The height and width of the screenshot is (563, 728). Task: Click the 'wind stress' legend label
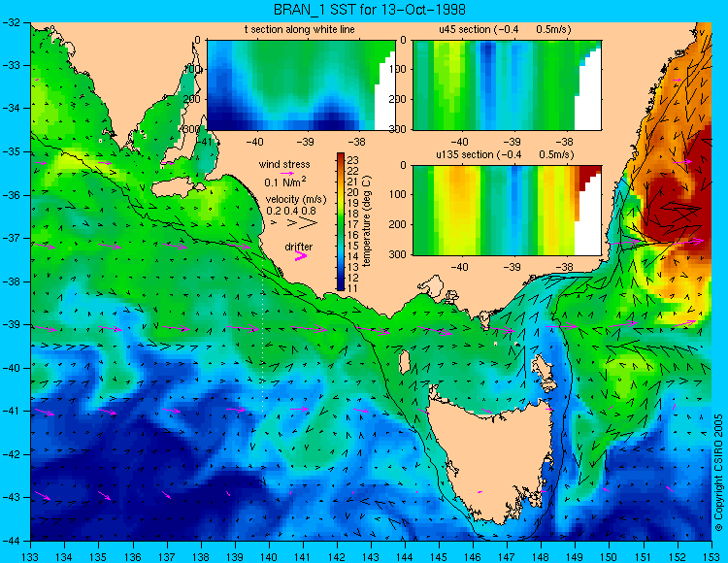(284, 164)
